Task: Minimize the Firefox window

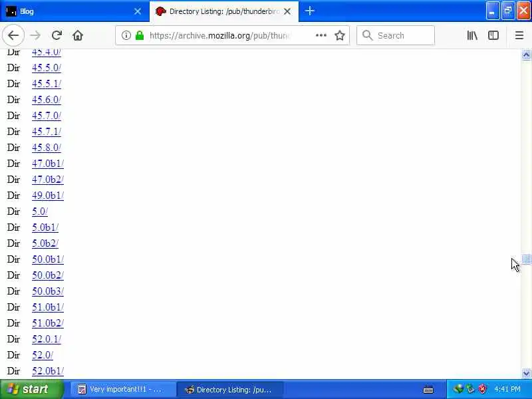Action: click(x=492, y=11)
